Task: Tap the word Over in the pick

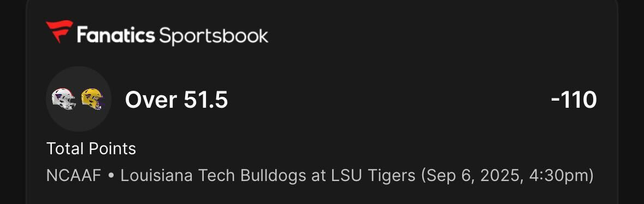Action: click(151, 100)
